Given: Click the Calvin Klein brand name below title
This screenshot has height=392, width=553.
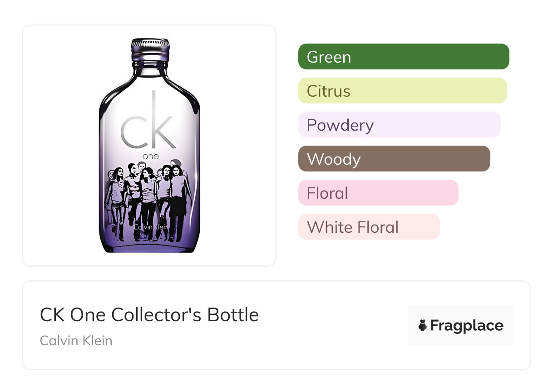Looking at the screenshot, I should pos(76,340).
